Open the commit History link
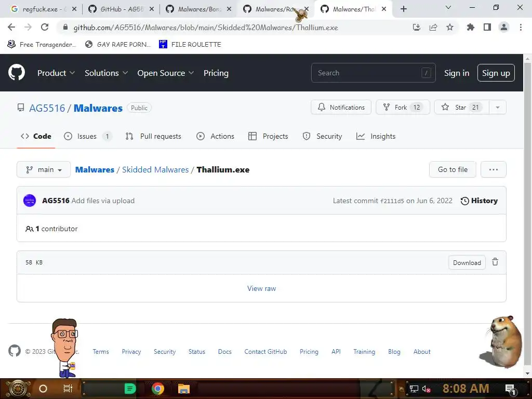This screenshot has width=532, height=399. click(479, 201)
